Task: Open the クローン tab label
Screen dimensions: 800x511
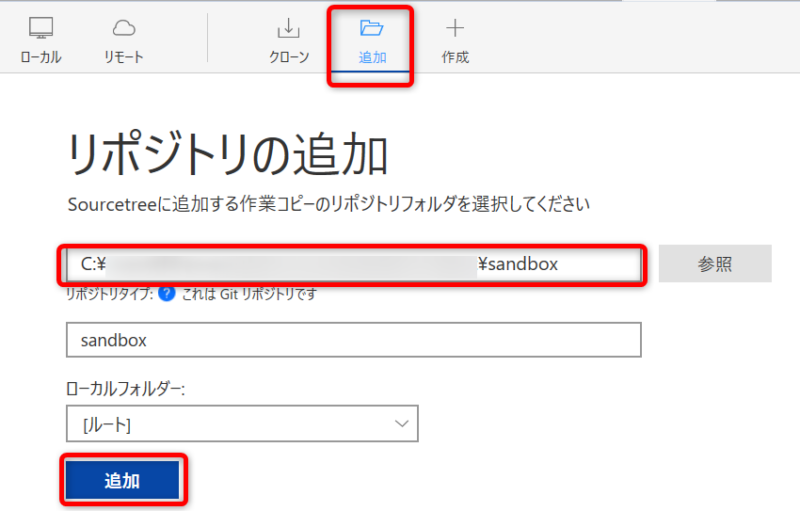Action: 289,57
